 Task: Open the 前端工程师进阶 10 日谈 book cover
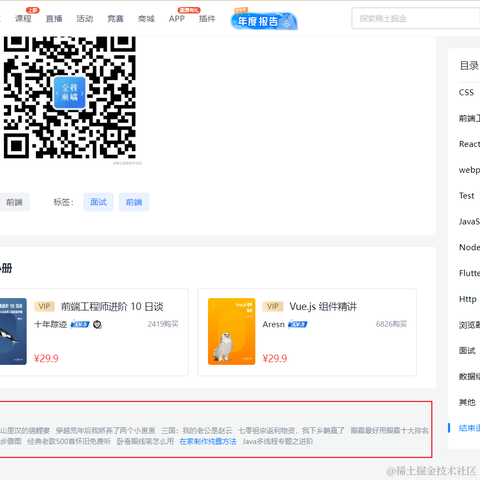coord(13,331)
